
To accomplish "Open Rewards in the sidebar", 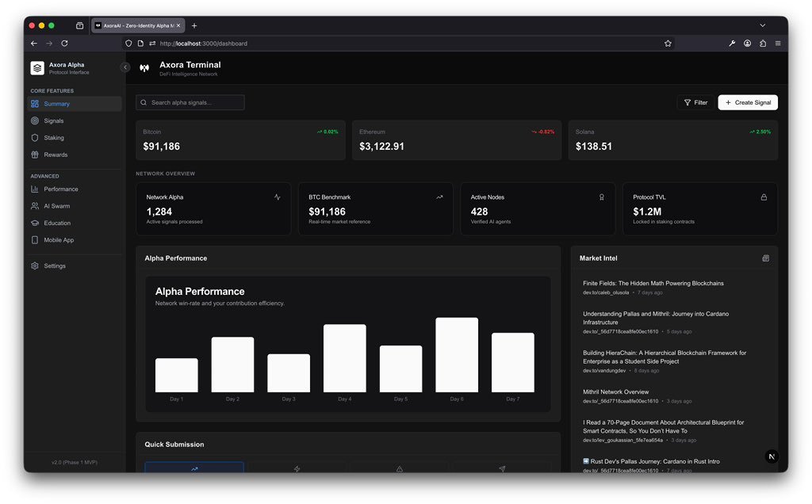I will coord(75,155).
